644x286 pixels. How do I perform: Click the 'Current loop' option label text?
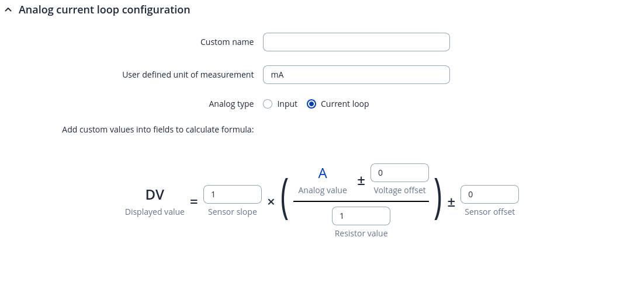tap(345, 104)
